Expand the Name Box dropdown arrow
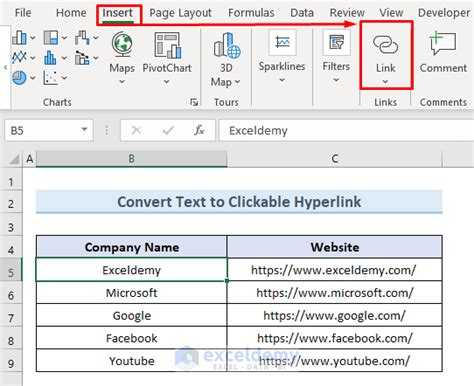Screen dimensions: 474x386 pyautogui.click(x=84, y=130)
